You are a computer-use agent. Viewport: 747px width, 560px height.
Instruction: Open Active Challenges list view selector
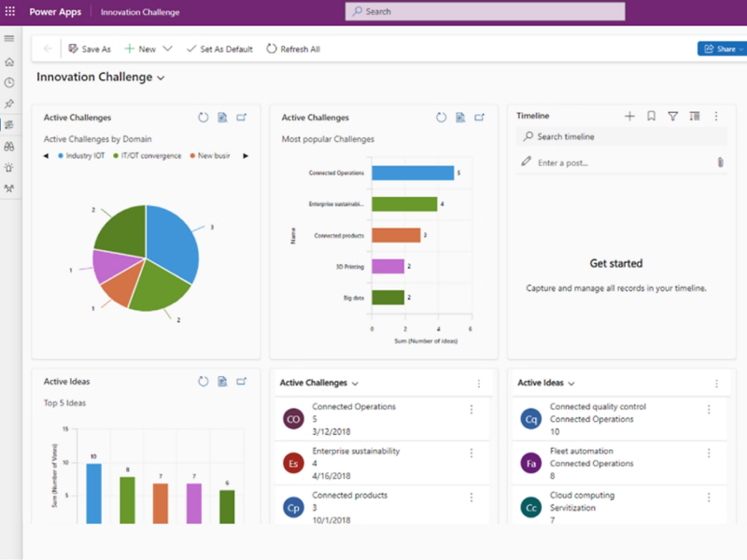click(355, 384)
